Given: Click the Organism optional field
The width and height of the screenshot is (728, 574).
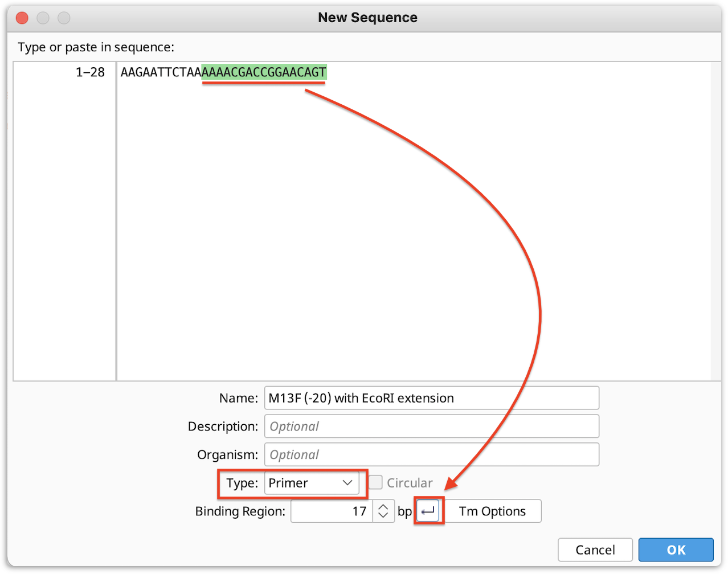Looking at the screenshot, I should click(432, 454).
